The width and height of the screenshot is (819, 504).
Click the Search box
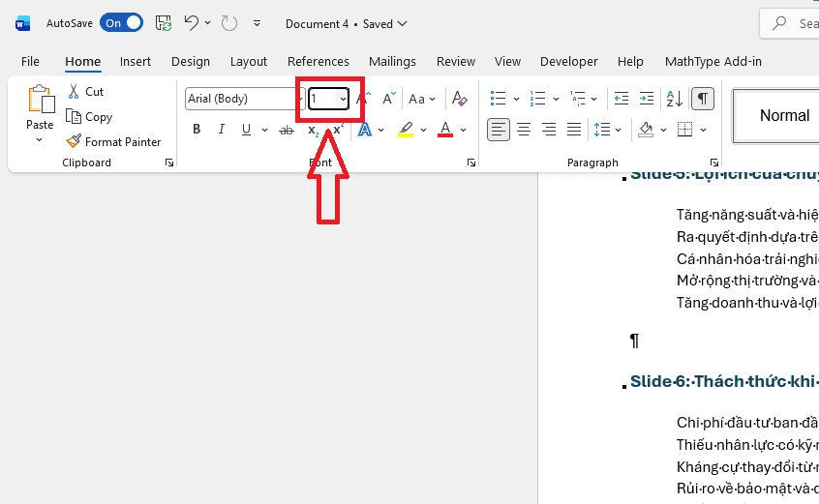(790, 23)
